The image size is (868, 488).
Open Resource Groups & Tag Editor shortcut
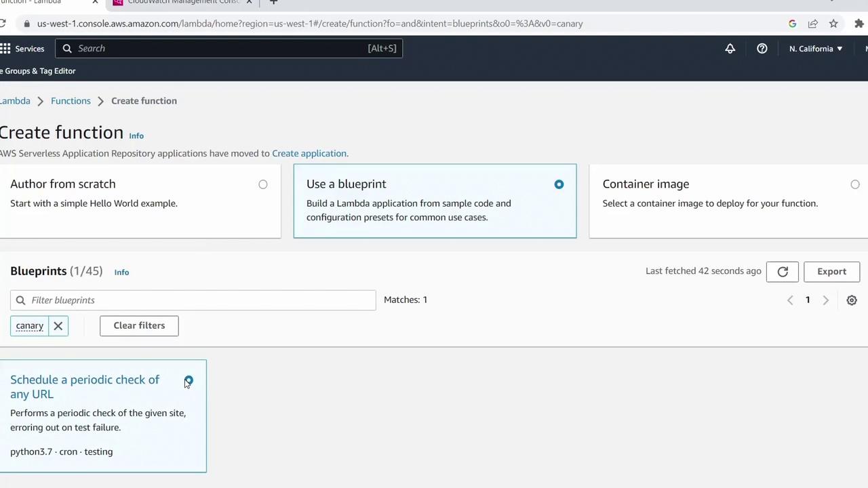(x=38, y=71)
